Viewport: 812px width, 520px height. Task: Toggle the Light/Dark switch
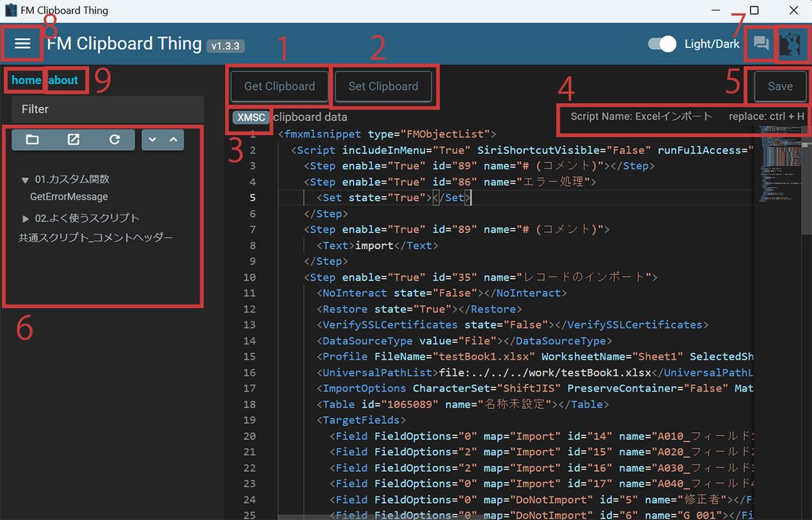click(662, 44)
